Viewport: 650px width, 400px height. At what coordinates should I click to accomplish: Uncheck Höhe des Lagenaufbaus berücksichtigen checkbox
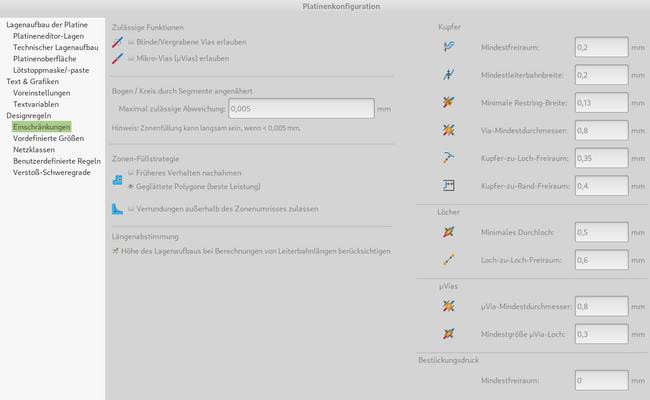[x=116, y=251]
